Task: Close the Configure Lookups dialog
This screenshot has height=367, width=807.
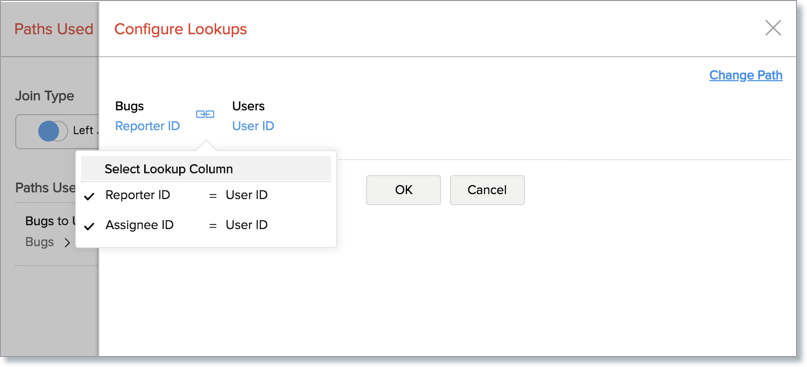Action: click(x=773, y=28)
